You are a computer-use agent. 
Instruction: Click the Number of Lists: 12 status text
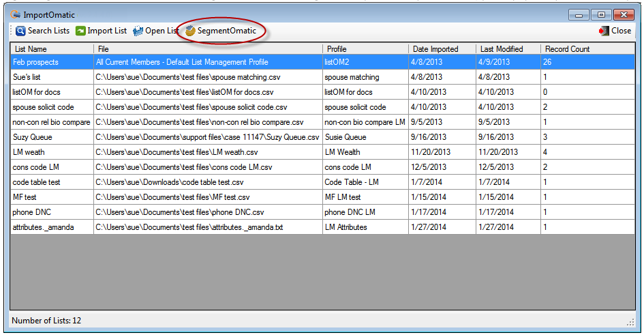pyautogui.click(x=46, y=321)
